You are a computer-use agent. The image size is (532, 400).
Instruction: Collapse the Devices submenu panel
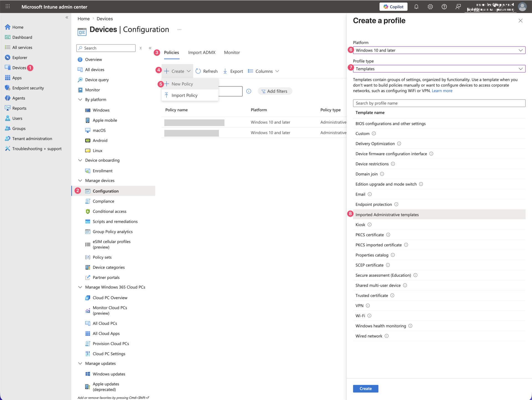click(x=150, y=48)
